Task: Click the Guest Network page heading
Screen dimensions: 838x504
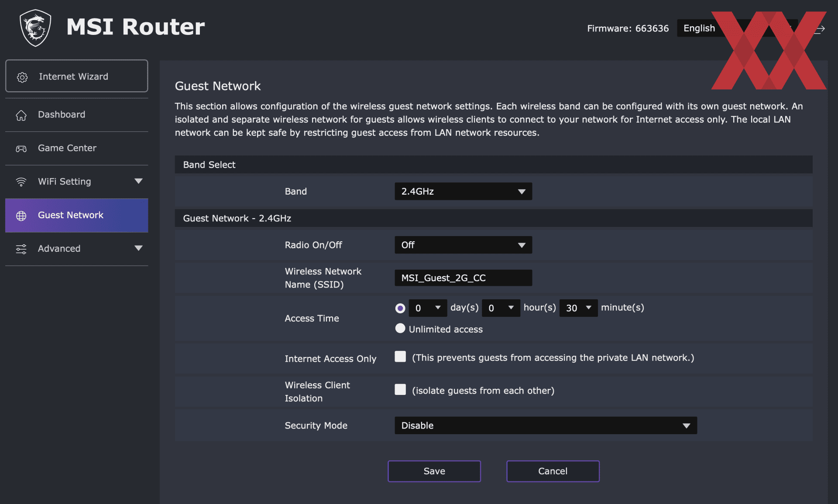Action: (218, 86)
